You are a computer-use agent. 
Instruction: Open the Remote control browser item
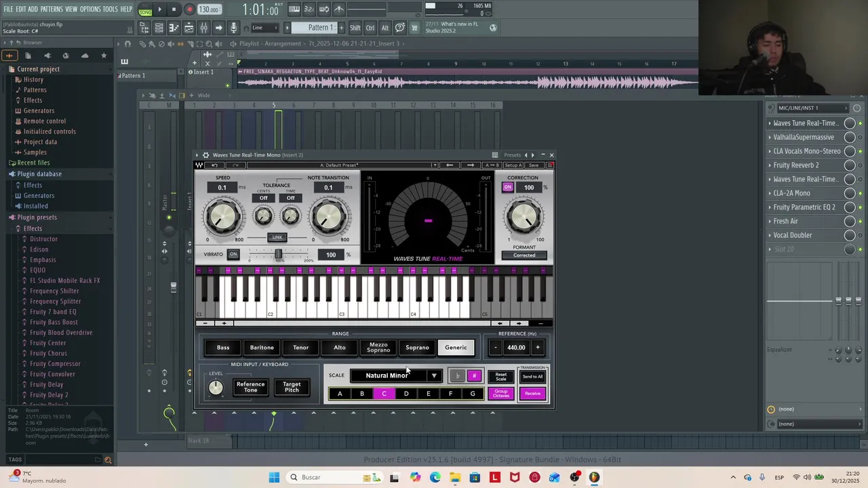(x=44, y=121)
